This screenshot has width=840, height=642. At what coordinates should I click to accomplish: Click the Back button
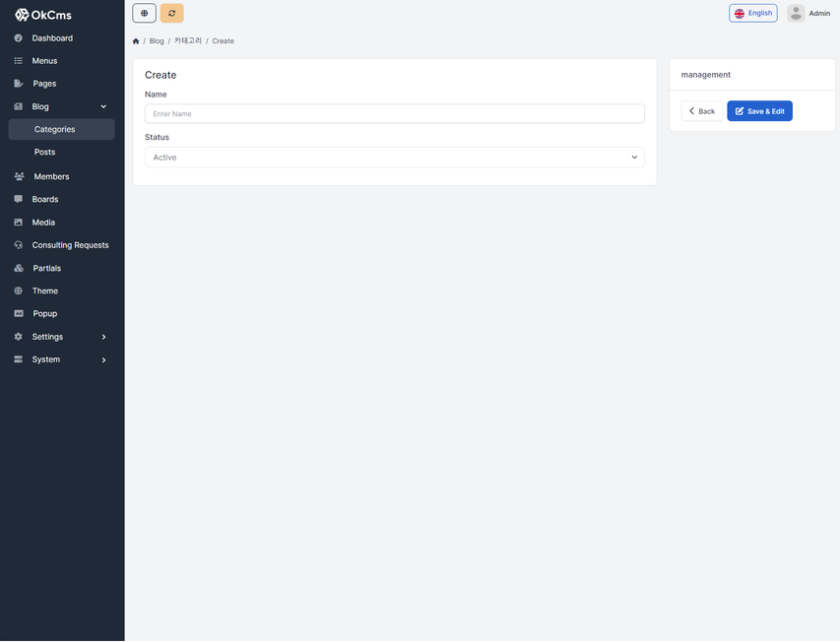click(x=701, y=111)
